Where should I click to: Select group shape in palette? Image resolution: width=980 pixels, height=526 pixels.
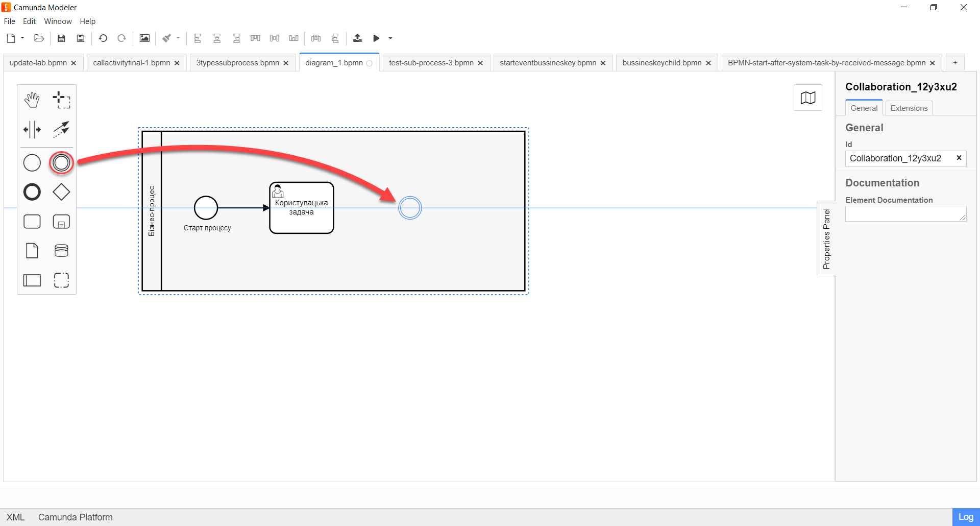coord(61,280)
